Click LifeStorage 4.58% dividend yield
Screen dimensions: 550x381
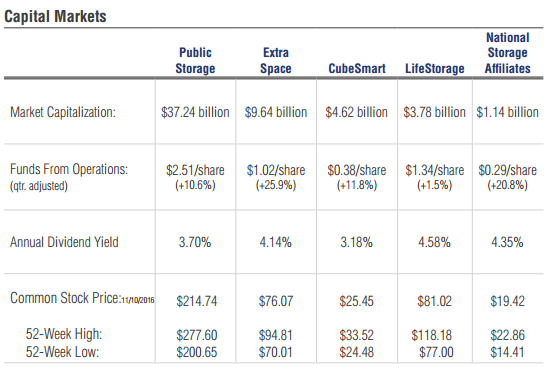(x=434, y=242)
